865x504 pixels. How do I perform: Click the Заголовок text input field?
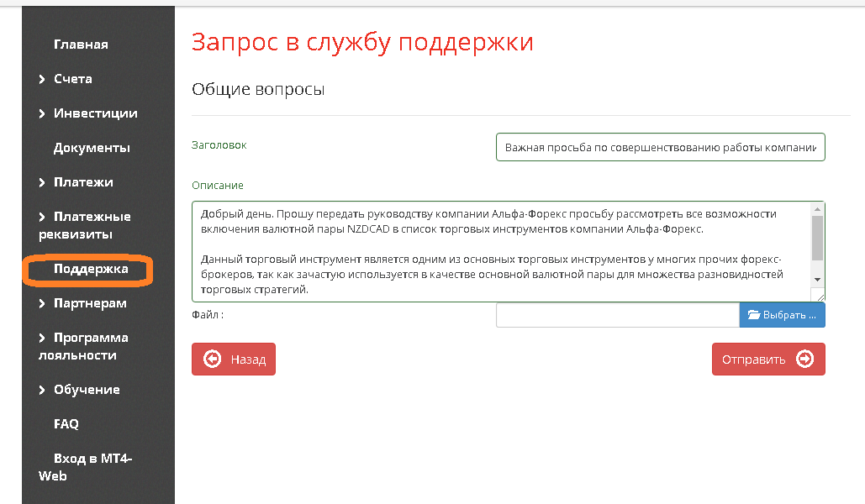tap(661, 147)
